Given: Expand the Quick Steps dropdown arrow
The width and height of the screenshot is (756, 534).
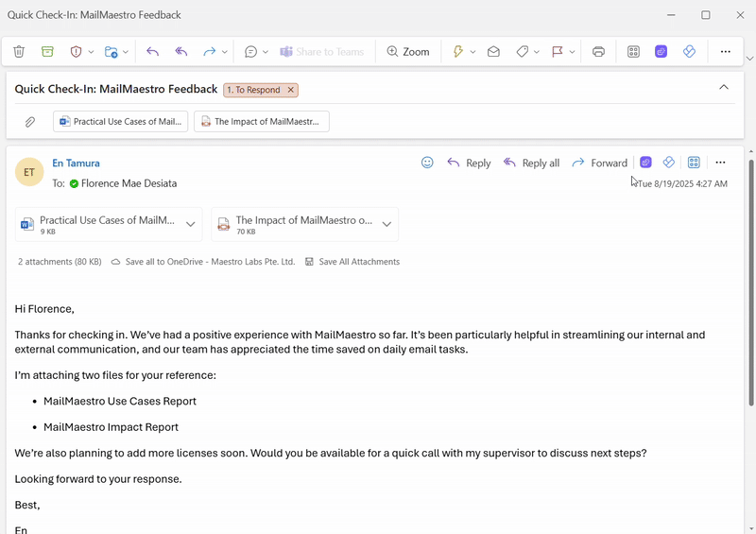Looking at the screenshot, I should tap(472, 52).
